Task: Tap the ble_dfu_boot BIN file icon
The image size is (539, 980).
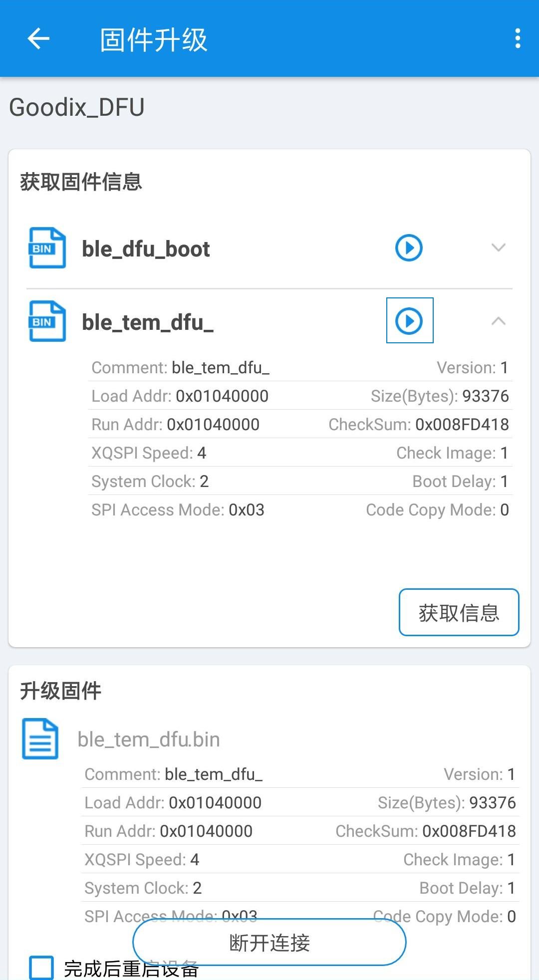Action: 47,248
